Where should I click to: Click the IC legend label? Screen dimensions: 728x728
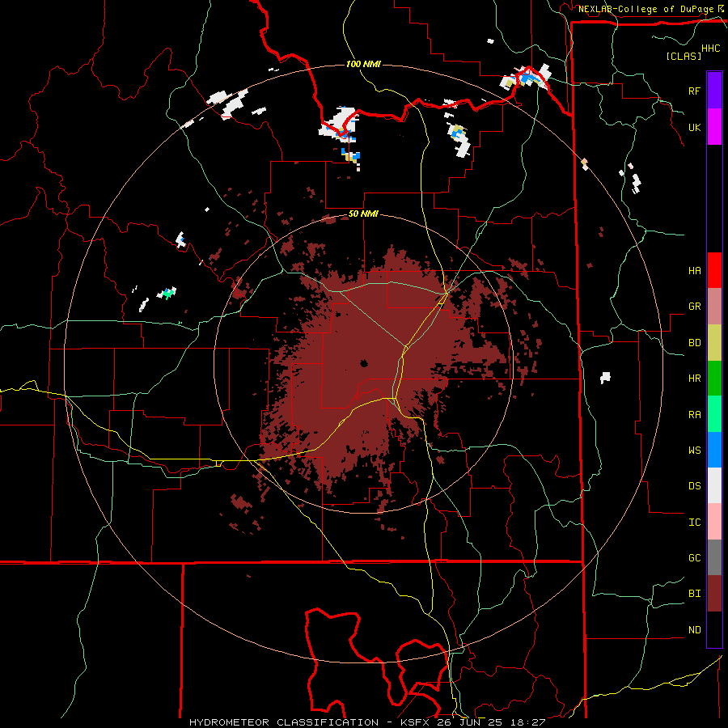tap(694, 523)
